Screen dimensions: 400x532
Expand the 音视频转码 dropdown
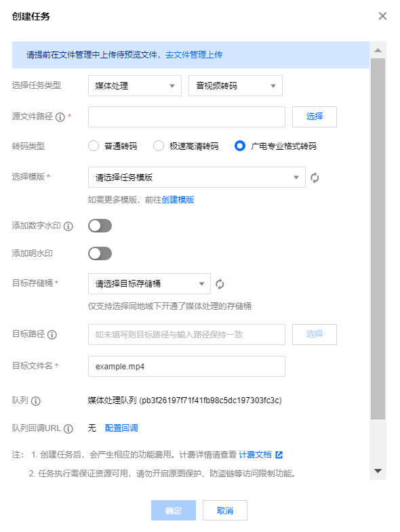[x=235, y=86]
